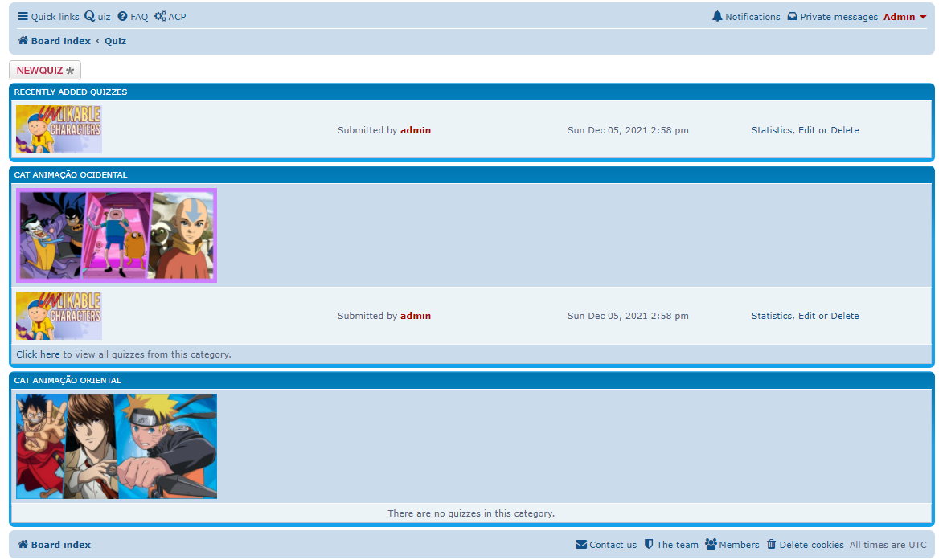Image resolution: width=947 pixels, height=560 pixels.
Task: Edit the recently added quiz
Action: coord(806,129)
